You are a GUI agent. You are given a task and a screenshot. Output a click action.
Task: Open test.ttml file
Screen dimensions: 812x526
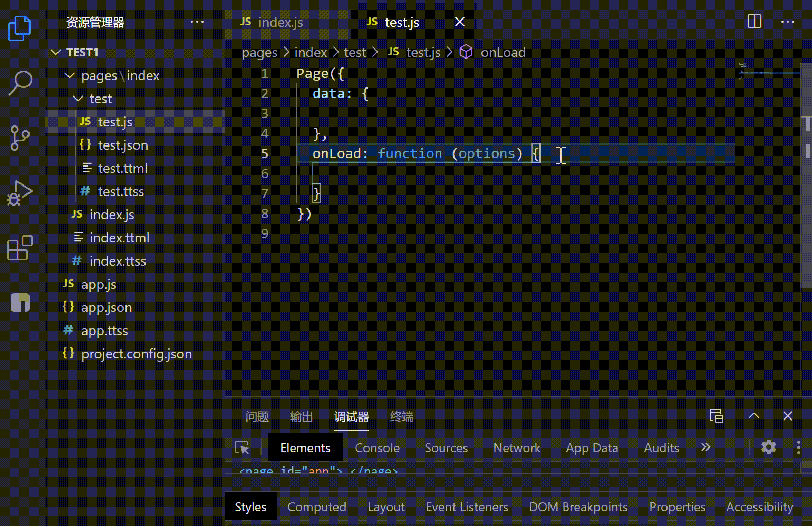(135, 168)
